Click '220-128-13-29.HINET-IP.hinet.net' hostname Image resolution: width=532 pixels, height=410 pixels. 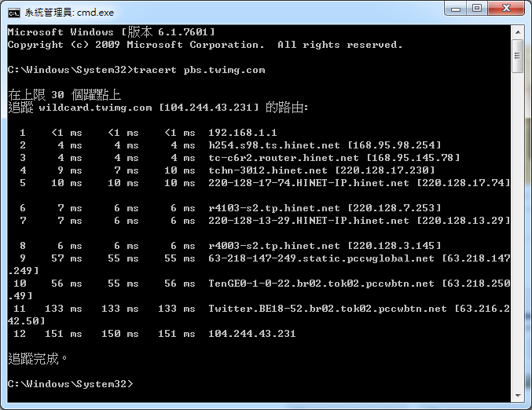309,221
